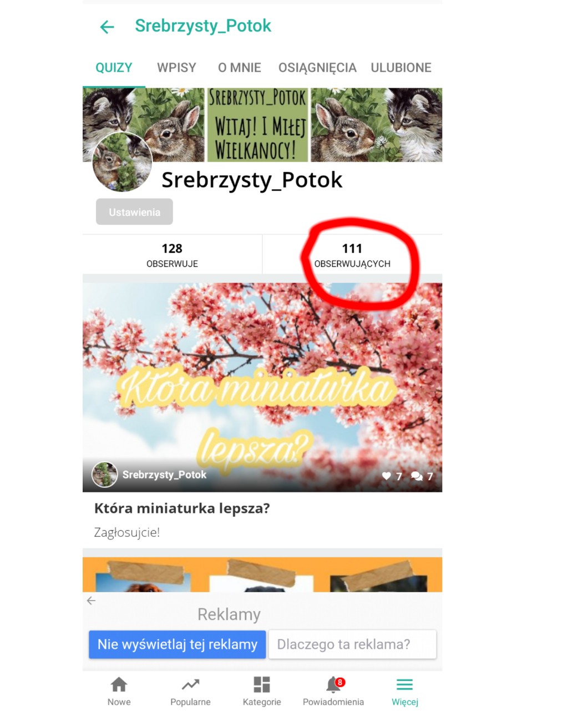Collapse the ad with small back arrow

92,601
